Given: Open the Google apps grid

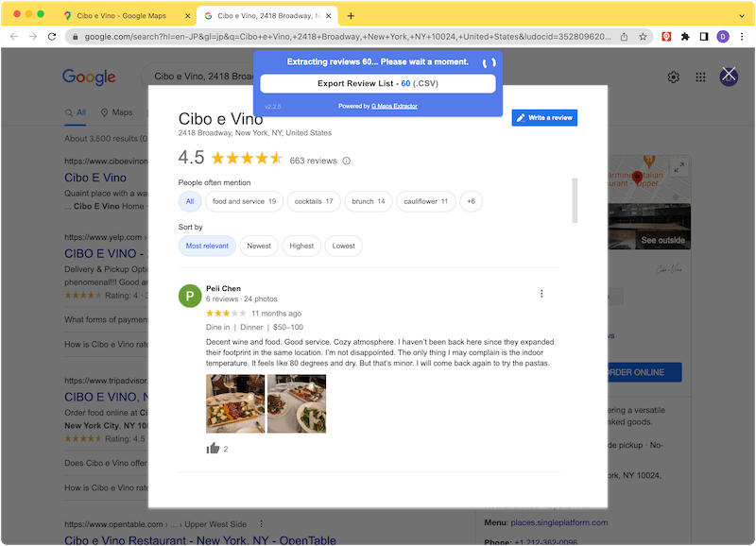Looking at the screenshot, I should [x=700, y=77].
